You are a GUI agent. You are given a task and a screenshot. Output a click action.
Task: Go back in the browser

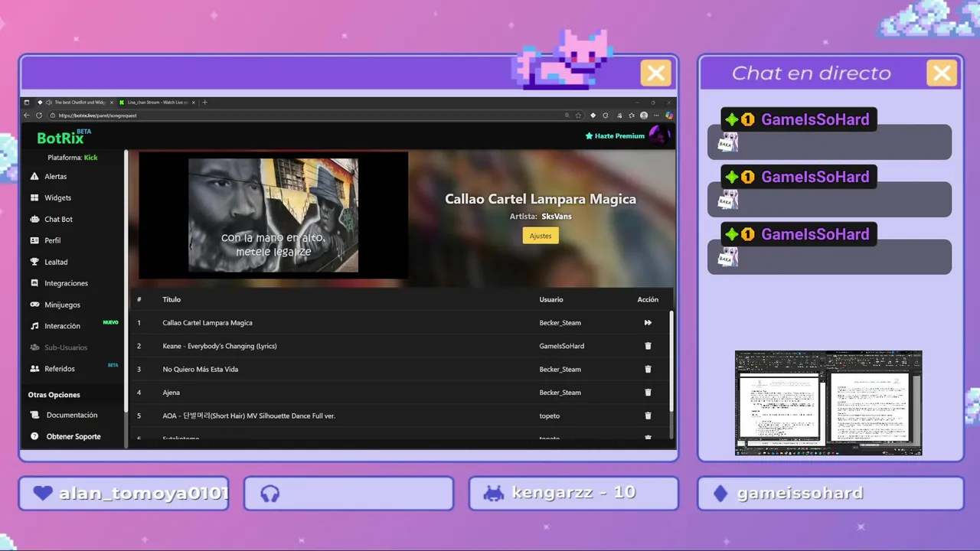(27, 116)
